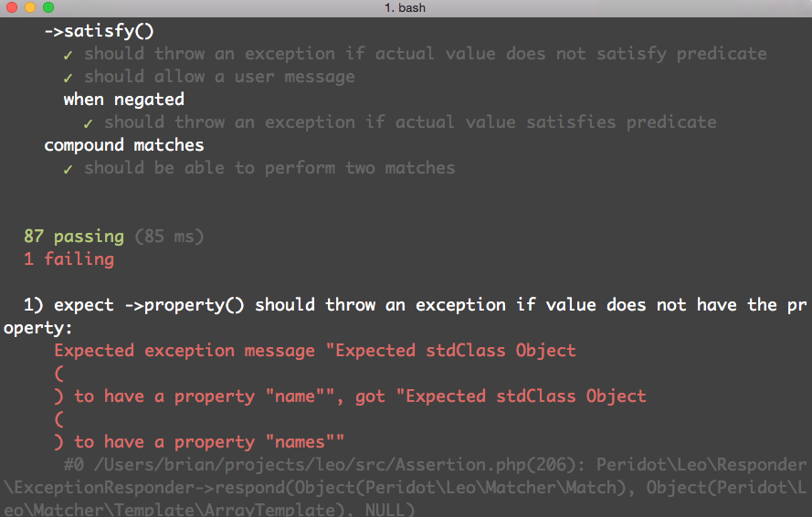Click the checkmark beside "satisfies predicate" test
This screenshot has height=517, width=812.
[89, 123]
